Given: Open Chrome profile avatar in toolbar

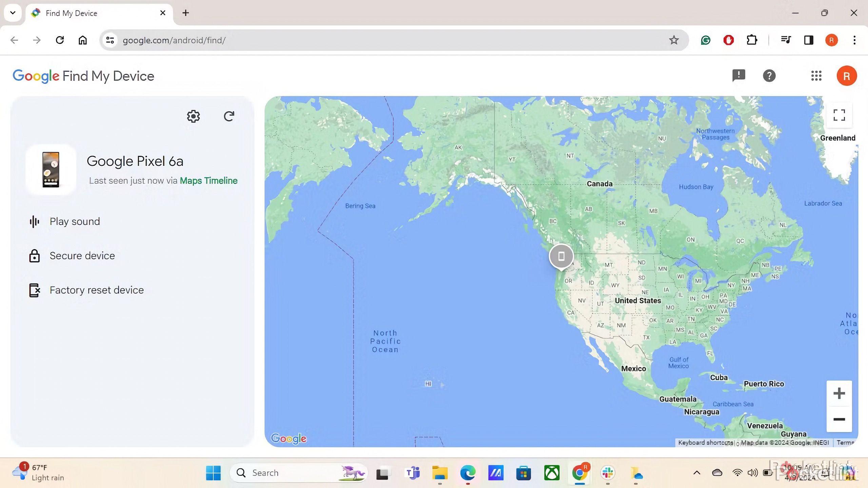Looking at the screenshot, I should click(831, 40).
